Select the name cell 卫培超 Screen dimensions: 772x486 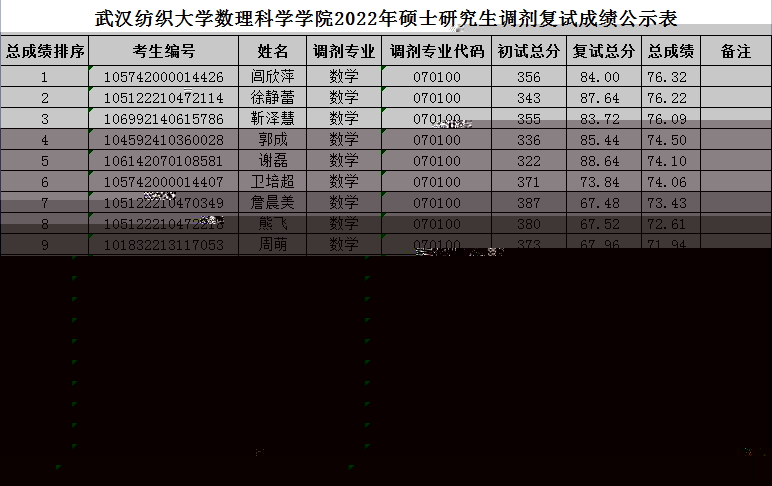coord(272,182)
